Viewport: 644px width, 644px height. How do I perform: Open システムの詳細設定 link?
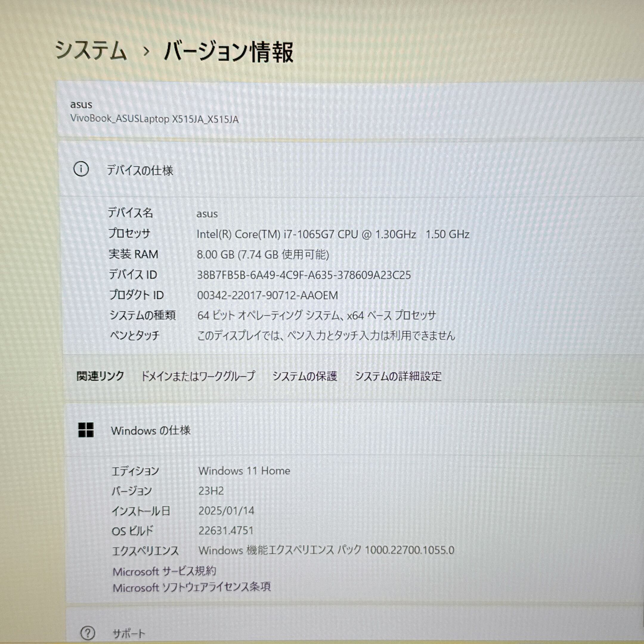(398, 376)
